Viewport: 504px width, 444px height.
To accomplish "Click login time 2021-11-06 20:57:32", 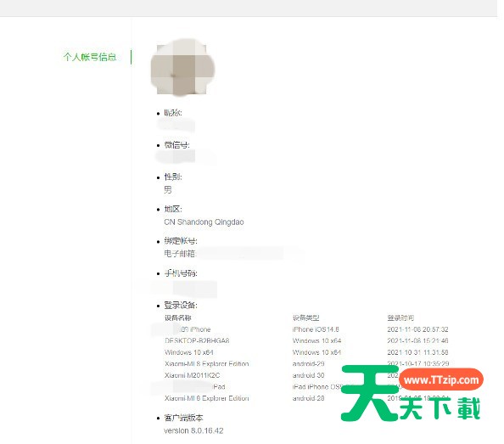I will [417, 329].
